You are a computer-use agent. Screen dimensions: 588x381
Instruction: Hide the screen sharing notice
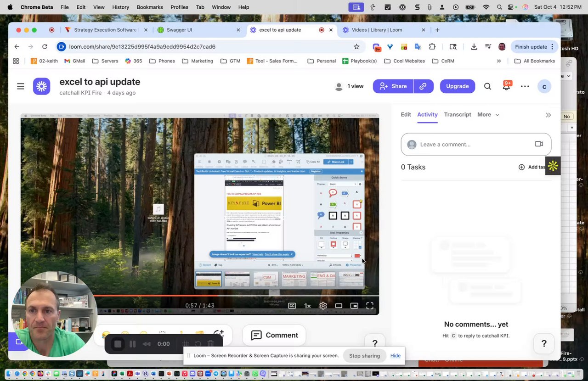tap(396, 356)
